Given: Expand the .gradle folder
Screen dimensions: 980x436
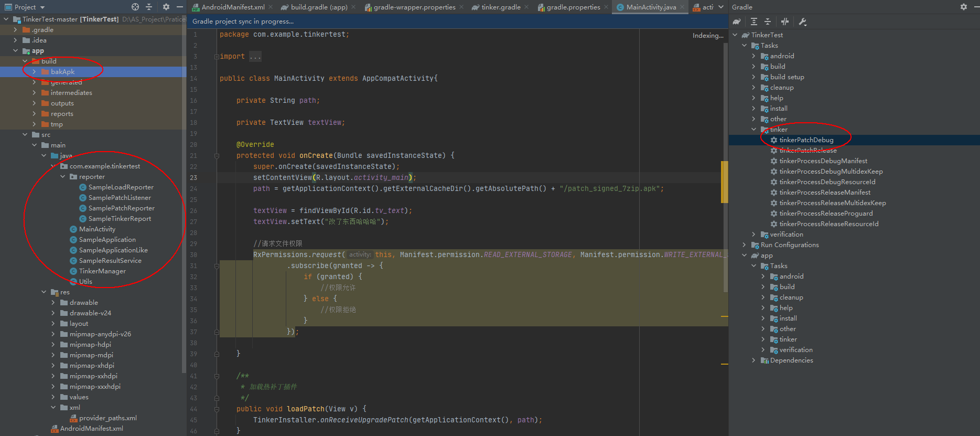Looking at the screenshot, I should pos(15,30).
